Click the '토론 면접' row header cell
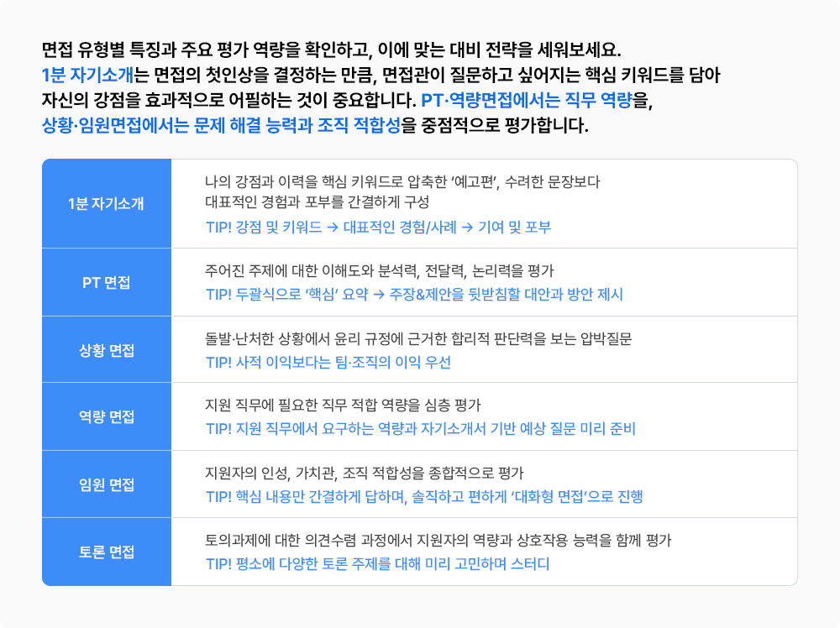 [x=107, y=552]
